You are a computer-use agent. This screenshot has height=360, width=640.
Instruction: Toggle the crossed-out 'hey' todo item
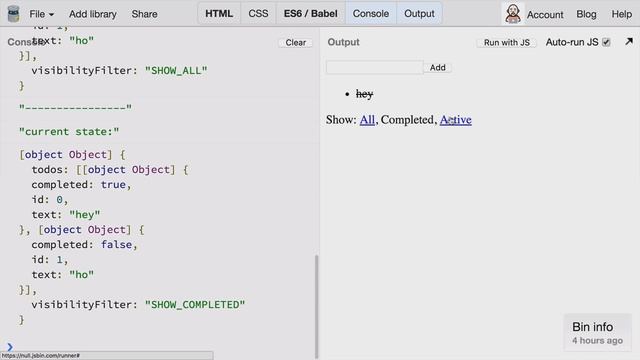coord(364,94)
